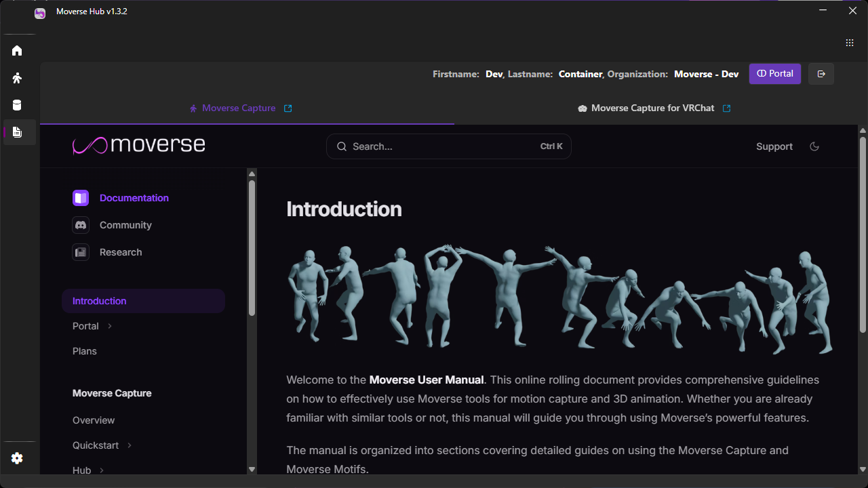Click organization name Moverse - Dev
This screenshot has width=868, height=488.
(706, 74)
